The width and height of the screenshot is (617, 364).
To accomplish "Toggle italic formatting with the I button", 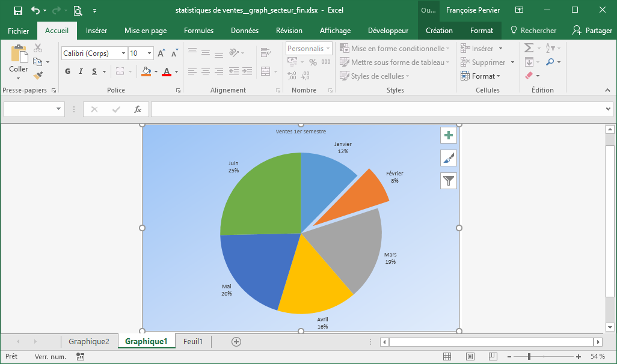I will pyautogui.click(x=81, y=71).
